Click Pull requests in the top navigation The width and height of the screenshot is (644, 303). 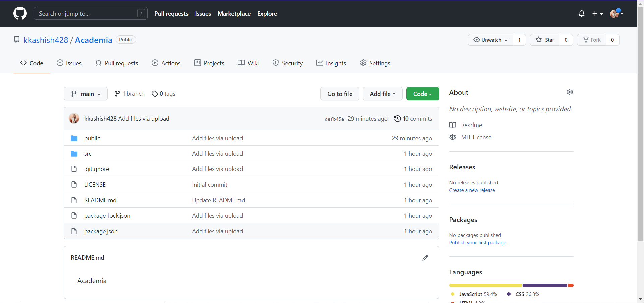171,14
